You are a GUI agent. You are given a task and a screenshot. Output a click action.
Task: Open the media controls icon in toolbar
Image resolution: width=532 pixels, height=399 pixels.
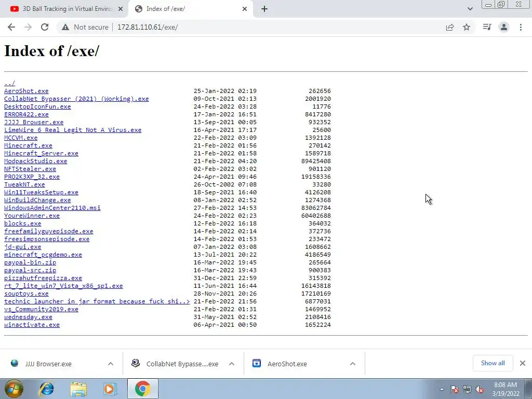tap(487, 27)
